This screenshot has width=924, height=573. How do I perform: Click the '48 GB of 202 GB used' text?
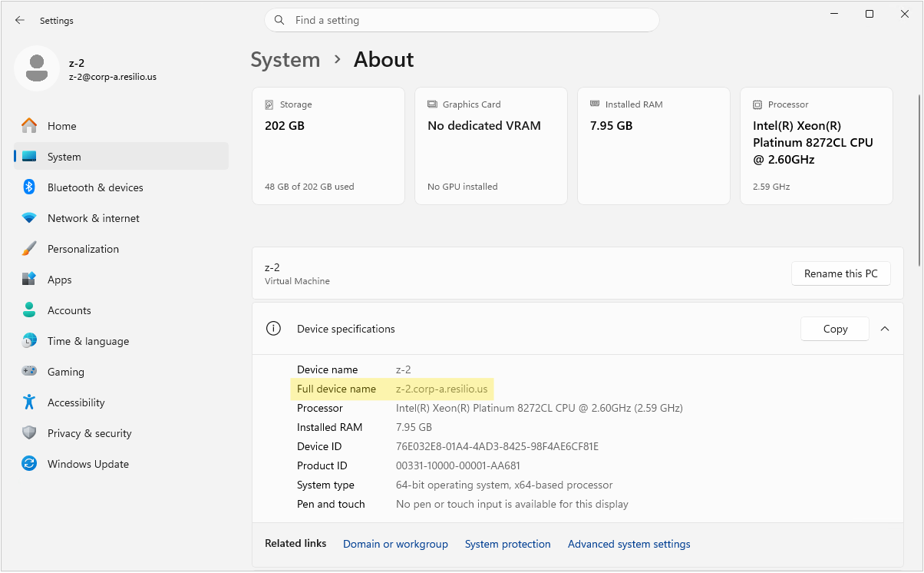[309, 187]
